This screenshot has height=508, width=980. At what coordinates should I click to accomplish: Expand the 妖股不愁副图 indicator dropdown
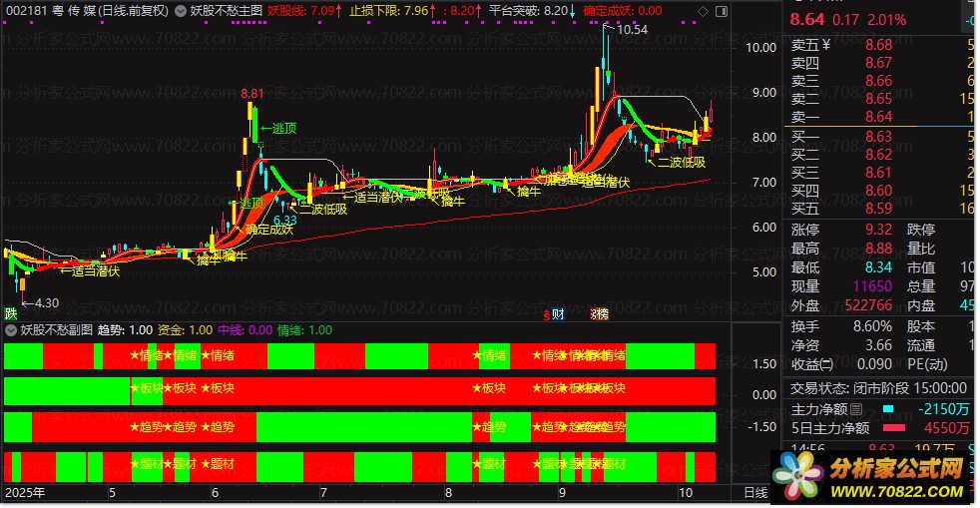click(x=11, y=330)
